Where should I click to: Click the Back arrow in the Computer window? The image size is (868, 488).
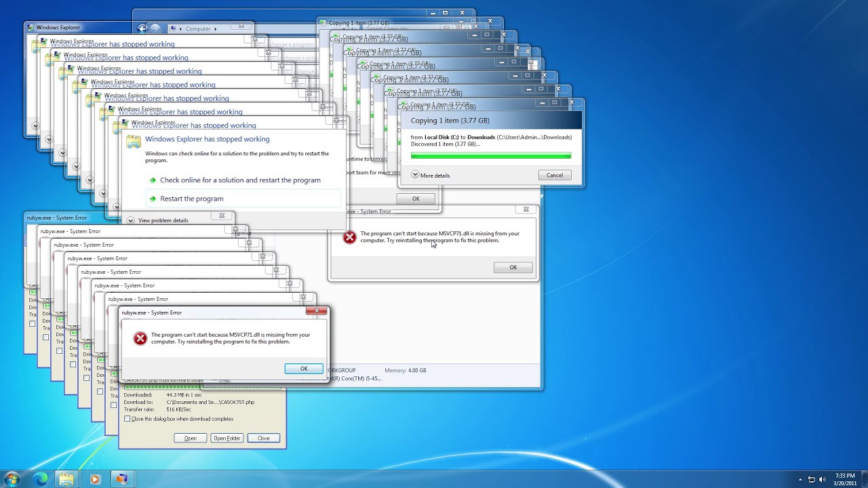click(x=142, y=28)
